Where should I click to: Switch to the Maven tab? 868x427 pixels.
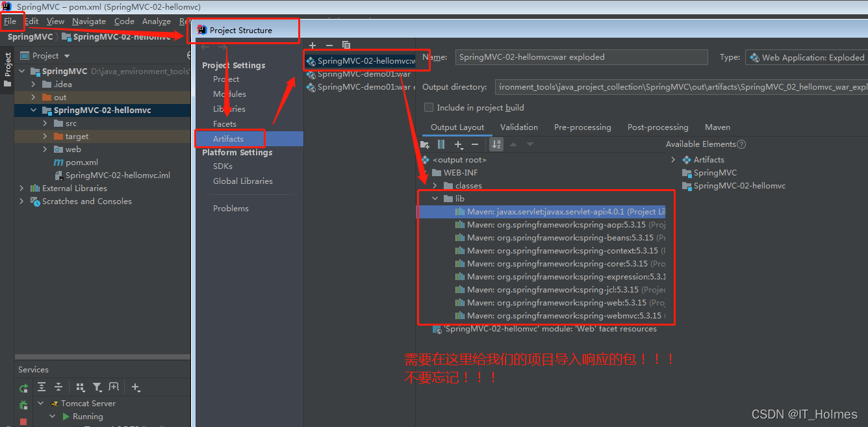718,127
